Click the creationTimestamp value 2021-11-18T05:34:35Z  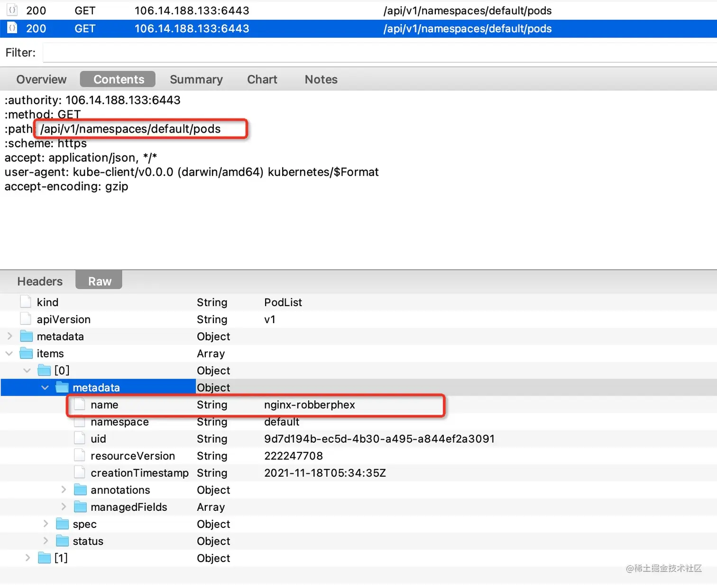point(325,472)
